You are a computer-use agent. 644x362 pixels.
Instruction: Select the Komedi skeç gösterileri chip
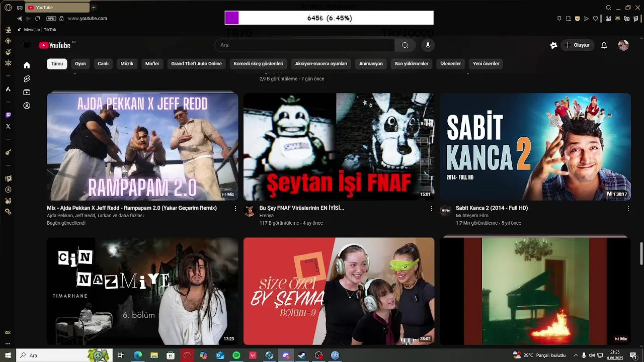(259, 64)
